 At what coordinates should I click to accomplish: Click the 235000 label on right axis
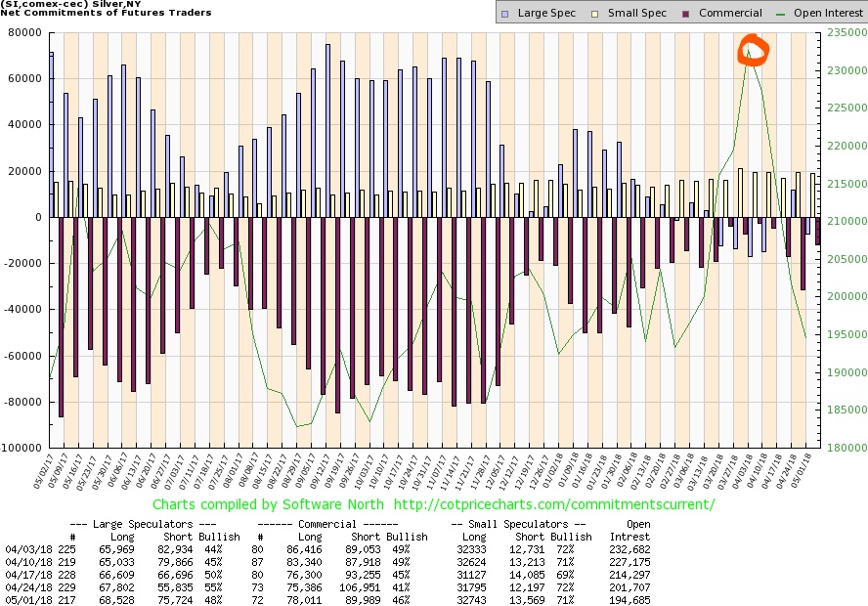[842, 32]
